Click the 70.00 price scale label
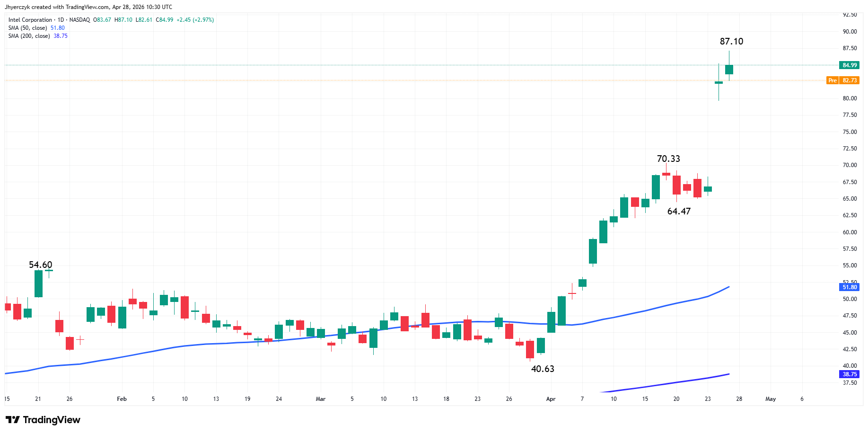This screenshot has height=434, width=868. 850,165
